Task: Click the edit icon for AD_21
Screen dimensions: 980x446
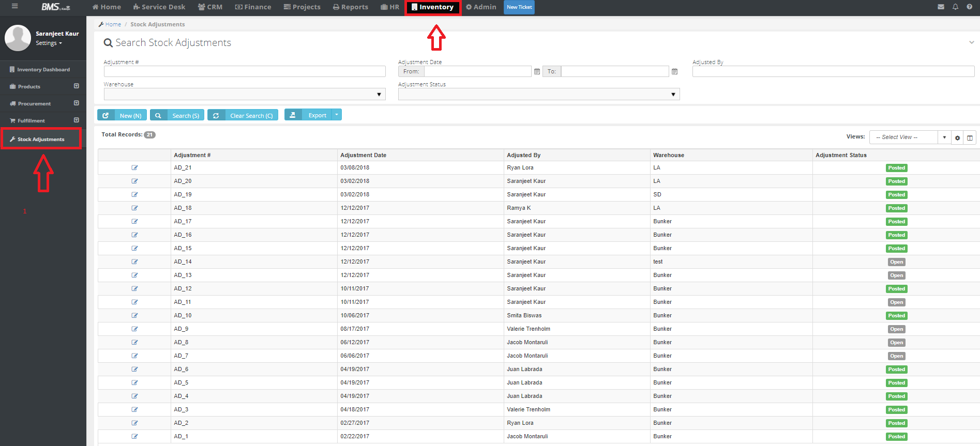Action: point(134,167)
